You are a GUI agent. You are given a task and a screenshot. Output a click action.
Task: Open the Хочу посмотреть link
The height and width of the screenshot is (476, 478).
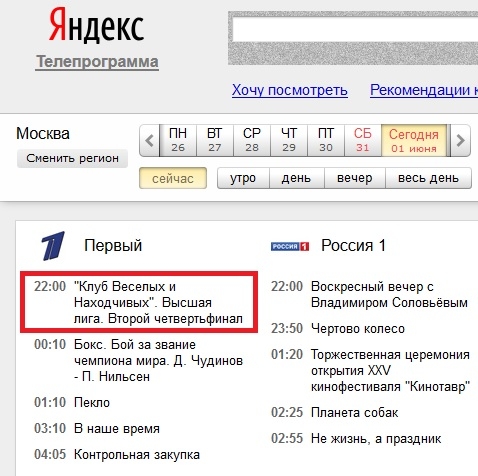point(290,90)
